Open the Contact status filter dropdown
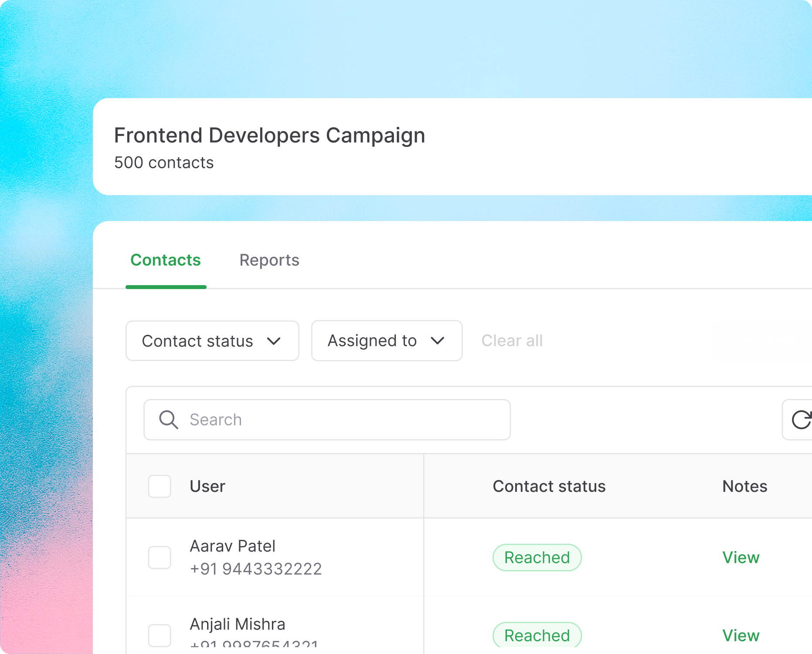 212,341
